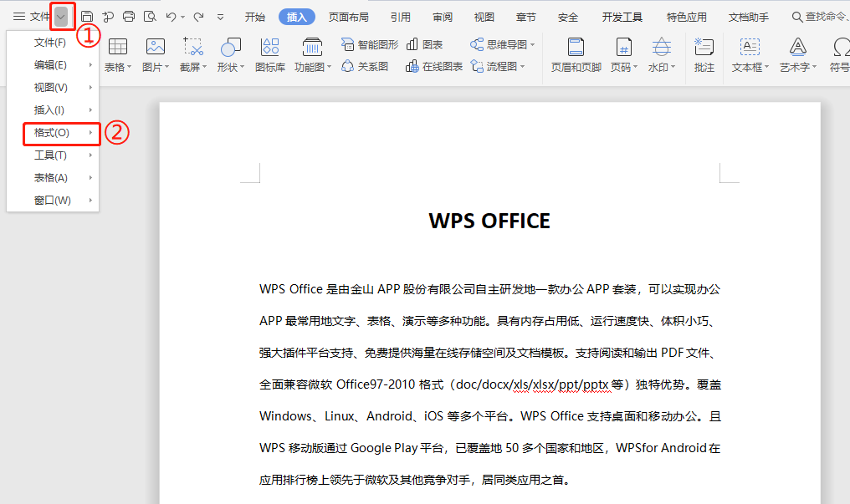
Task: Switch to the 特色应用 tab
Action: point(686,18)
